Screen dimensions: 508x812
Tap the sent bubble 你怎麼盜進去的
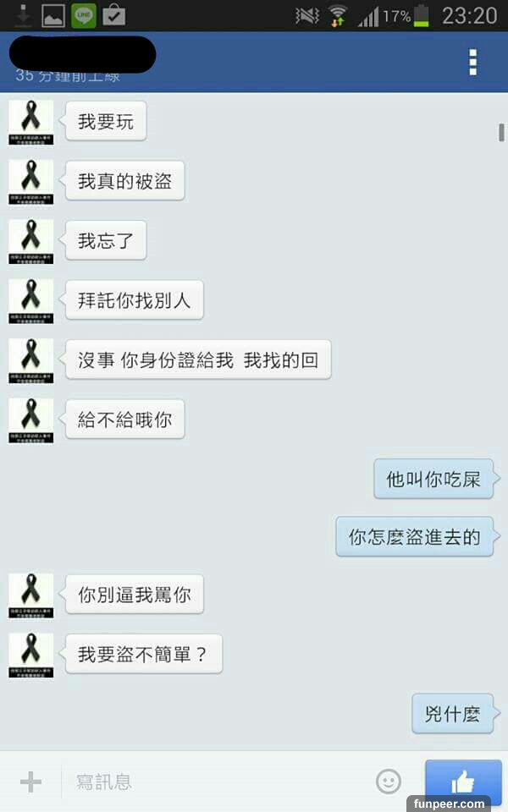point(415,537)
